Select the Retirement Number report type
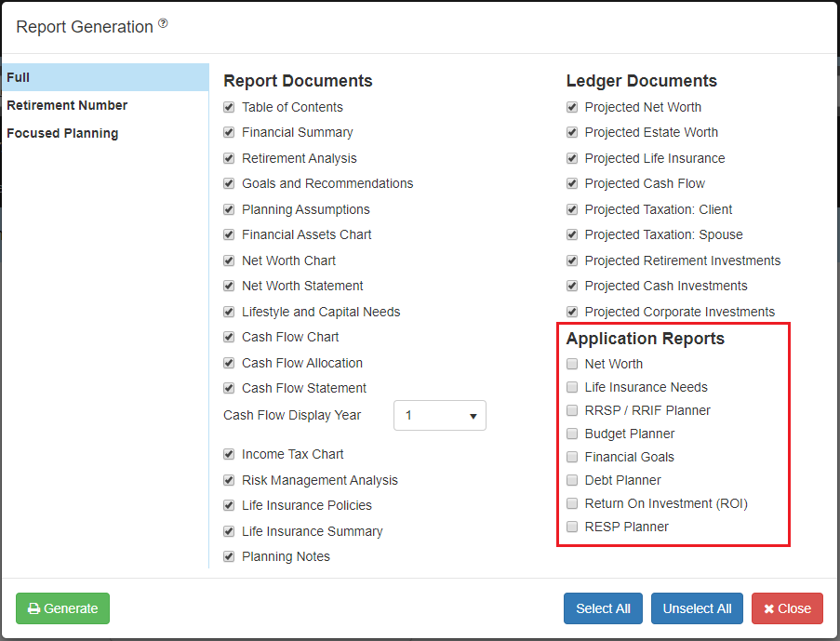The width and height of the screenshot is (840, 641). pyautogui.click(x=67, y=105)
